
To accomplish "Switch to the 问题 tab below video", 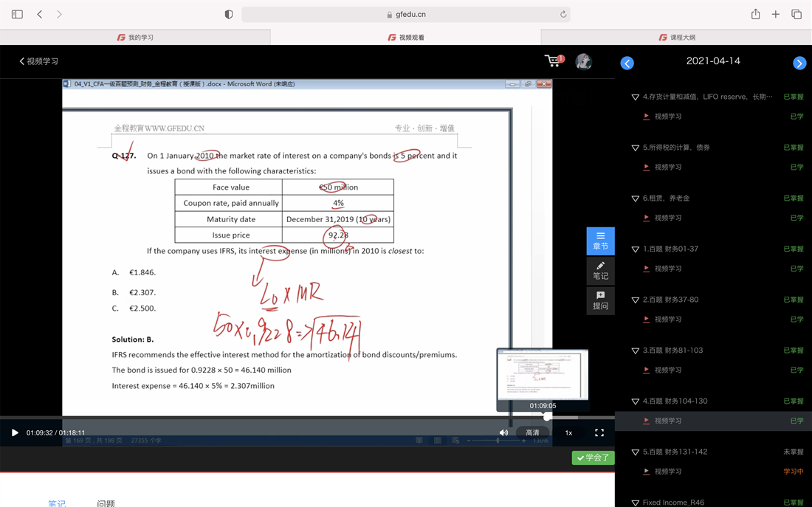I will (x=106, y=503).
